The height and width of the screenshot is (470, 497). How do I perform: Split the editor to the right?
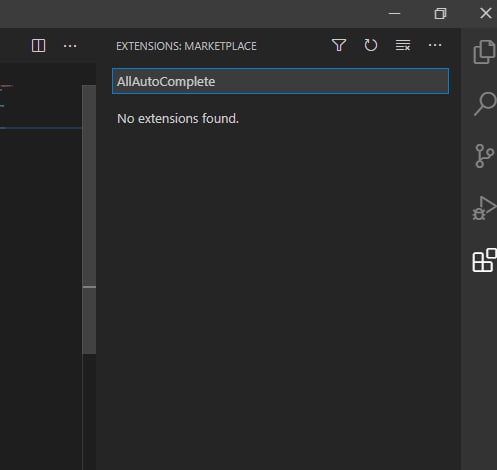pos(38,46)
